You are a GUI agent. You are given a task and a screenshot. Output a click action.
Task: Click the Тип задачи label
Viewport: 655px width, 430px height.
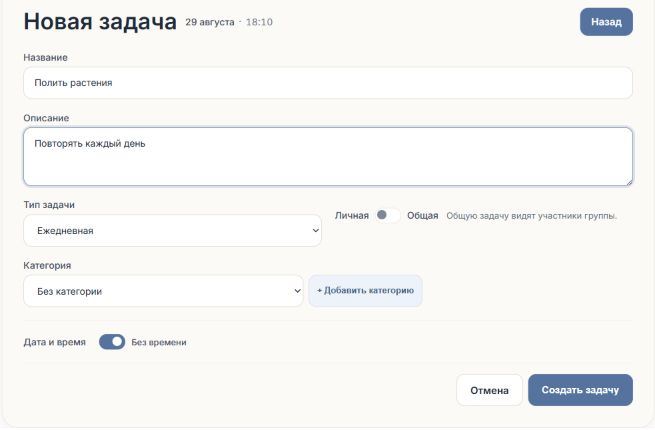(x=49, y=205)
